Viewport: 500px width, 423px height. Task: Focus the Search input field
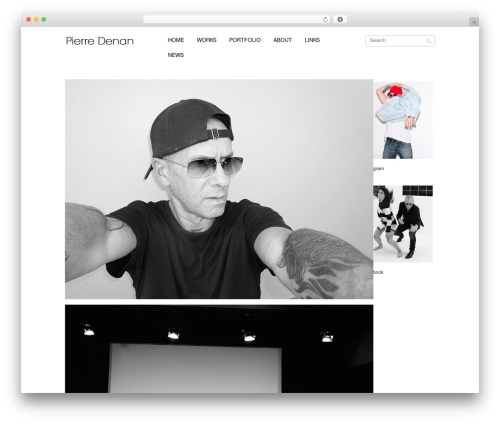point(400,41)
